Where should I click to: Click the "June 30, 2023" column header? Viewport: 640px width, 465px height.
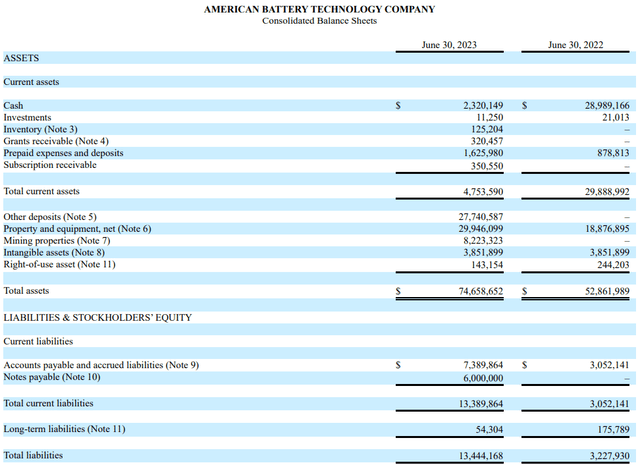(x=449, y=45)
